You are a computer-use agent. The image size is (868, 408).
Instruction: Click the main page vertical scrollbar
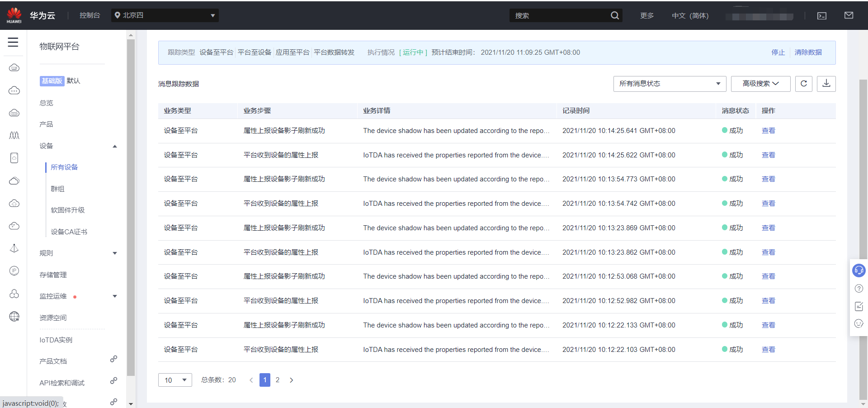(x=863, y=240)
